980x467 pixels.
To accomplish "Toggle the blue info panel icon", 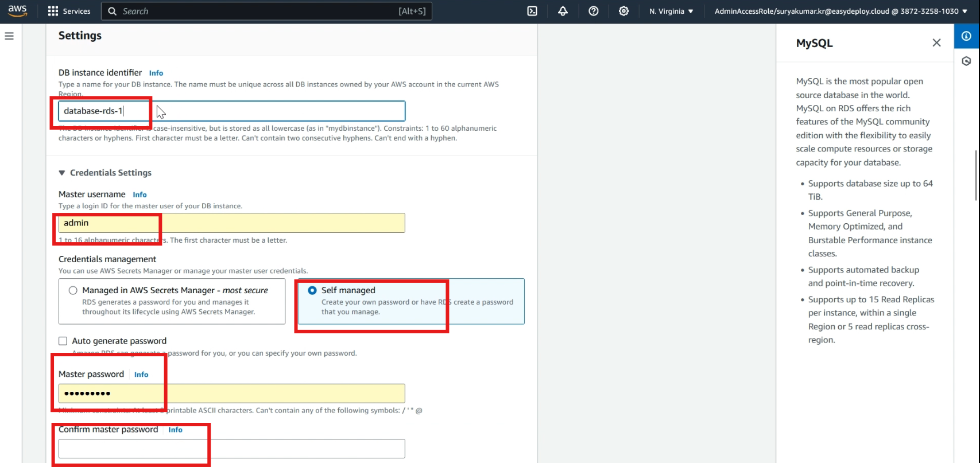I will pyautogui.click(x=966, y=36).
